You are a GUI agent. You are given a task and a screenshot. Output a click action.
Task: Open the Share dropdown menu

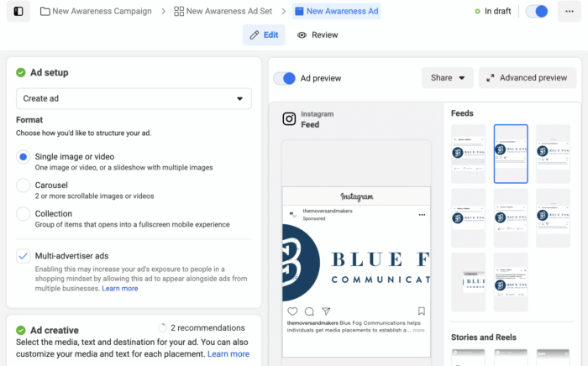(448, 78)
